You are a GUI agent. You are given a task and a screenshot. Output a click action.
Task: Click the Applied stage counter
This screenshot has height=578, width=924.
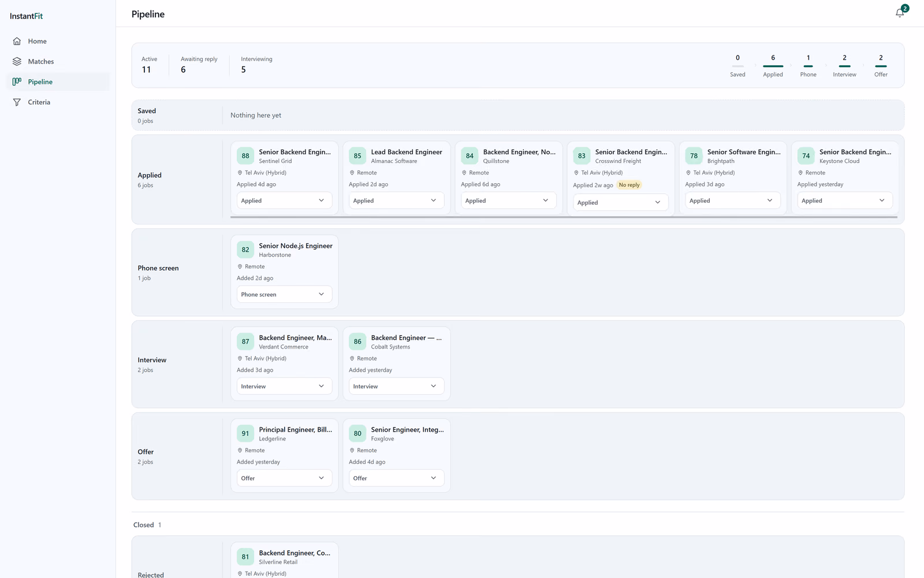pyautogui.click(x=773, y=65)
